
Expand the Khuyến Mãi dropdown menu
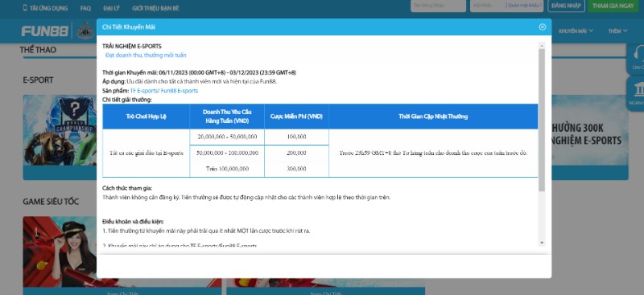576,31
